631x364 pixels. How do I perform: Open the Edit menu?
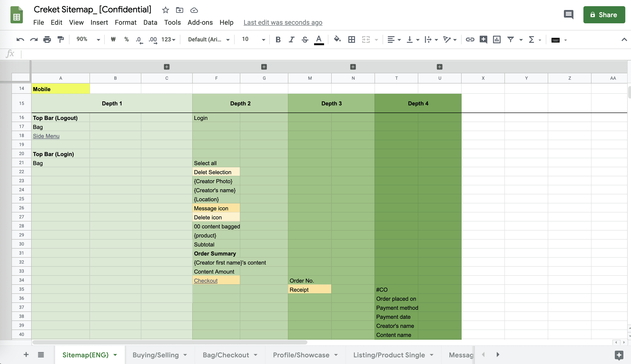pyautogui.click(x=56, y=23)
